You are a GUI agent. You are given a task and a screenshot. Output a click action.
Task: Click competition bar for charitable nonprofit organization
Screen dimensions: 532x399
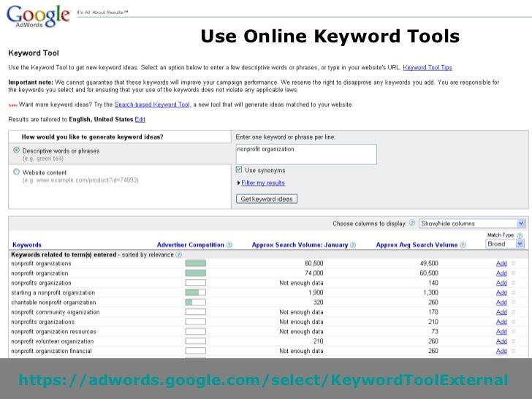195,303
